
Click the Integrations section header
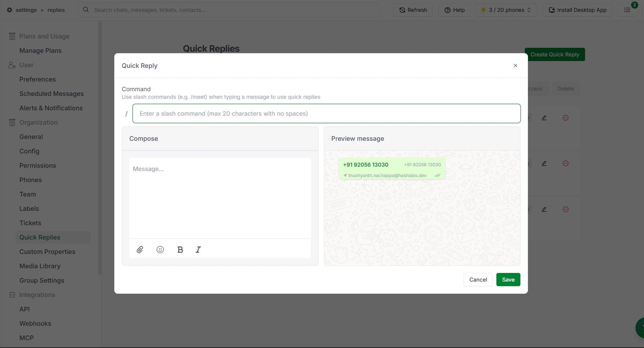tap(37, 295)
